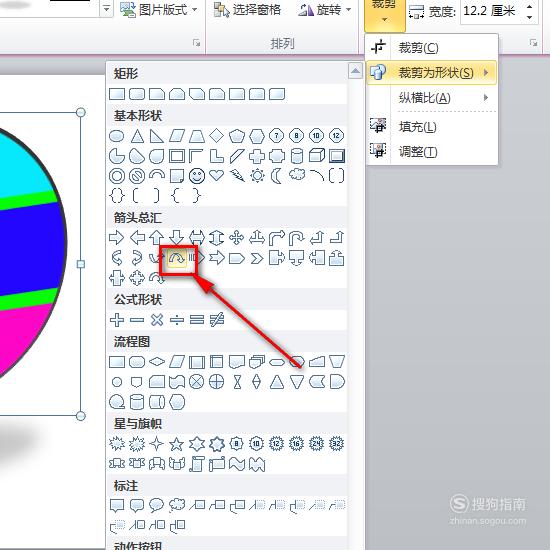
Task: Open the Selection Pane (选择窗格)
Action: [x=247, y=10]
